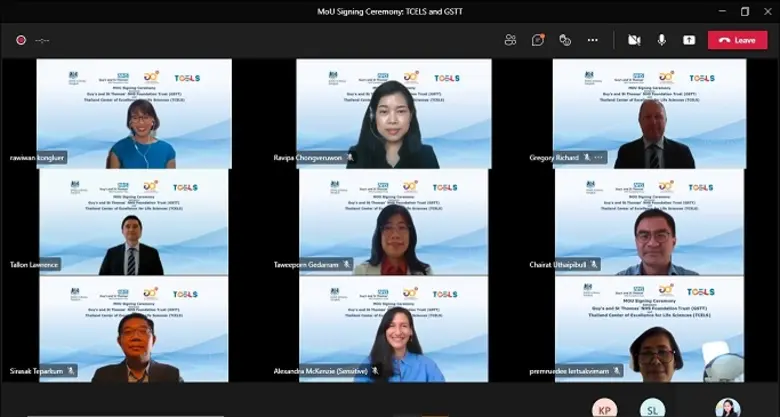Open the share content tray
Screen dimensions: 780x417
(x=689, y=40)
